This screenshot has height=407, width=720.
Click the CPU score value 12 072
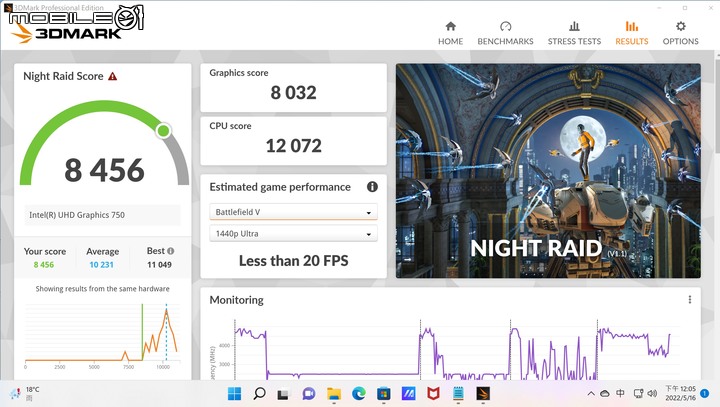(293, 146)
